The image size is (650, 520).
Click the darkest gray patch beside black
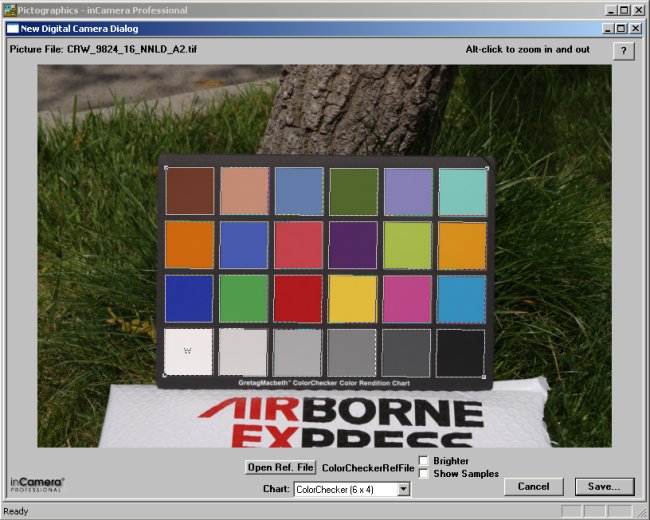click(x=406, y=353)
